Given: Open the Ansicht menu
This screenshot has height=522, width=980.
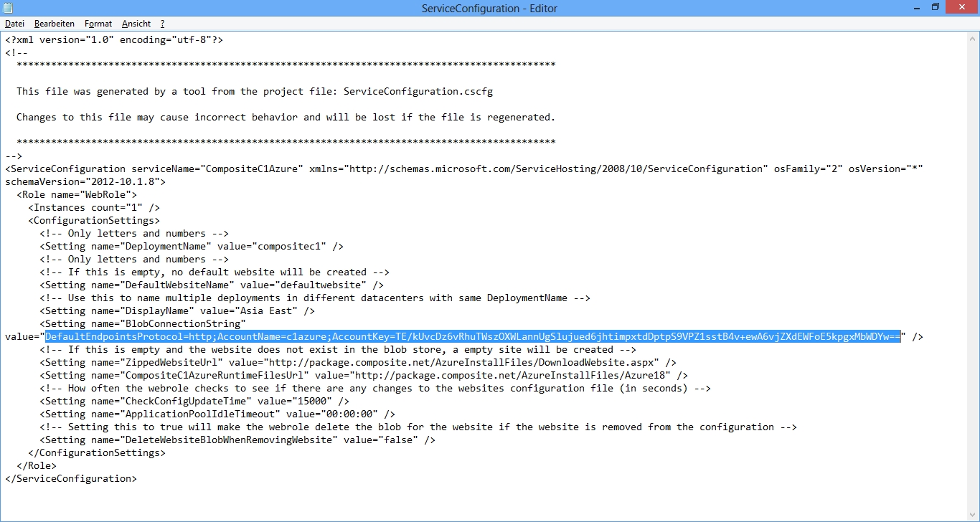Looking at the screenshot, I should pos(136,24).
